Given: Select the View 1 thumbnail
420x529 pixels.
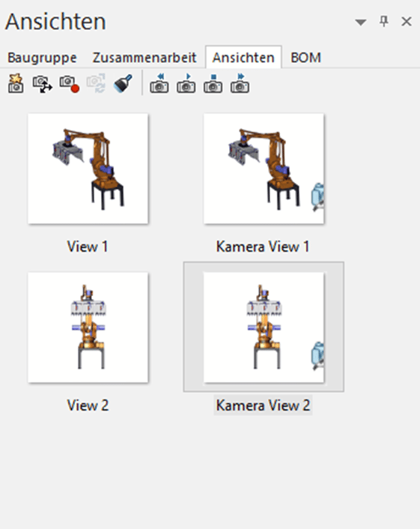Looking at the screenshot, I should click(88, 169).
